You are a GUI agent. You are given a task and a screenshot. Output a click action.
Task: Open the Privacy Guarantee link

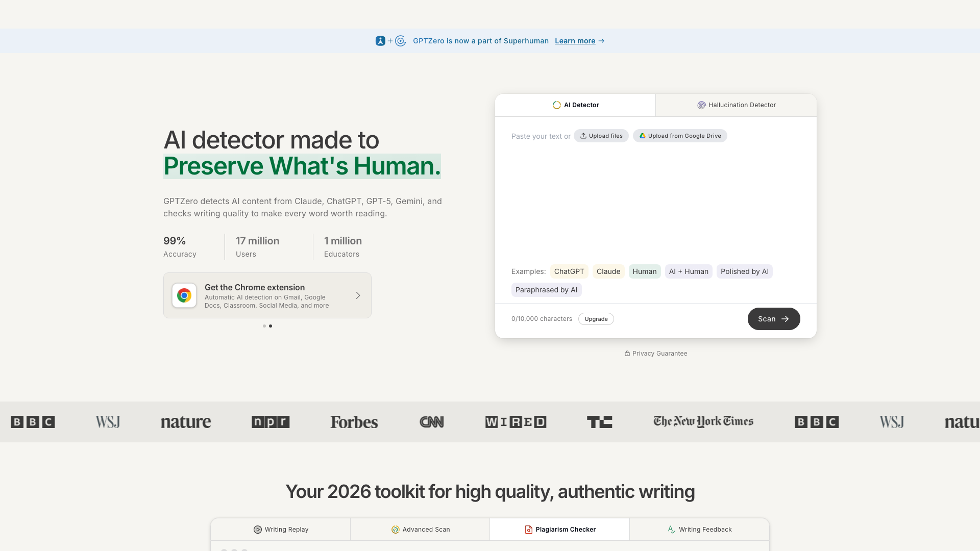click(x=656, y=354)
